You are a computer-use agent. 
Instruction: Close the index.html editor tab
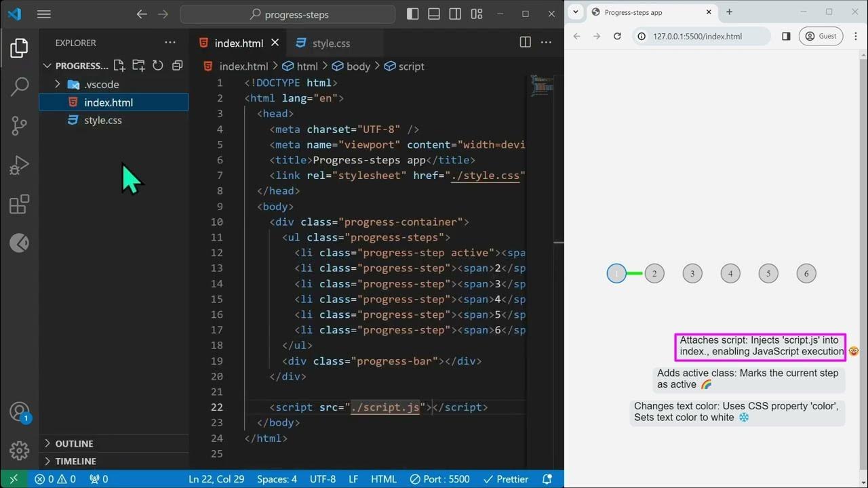[x=275, y=43]
